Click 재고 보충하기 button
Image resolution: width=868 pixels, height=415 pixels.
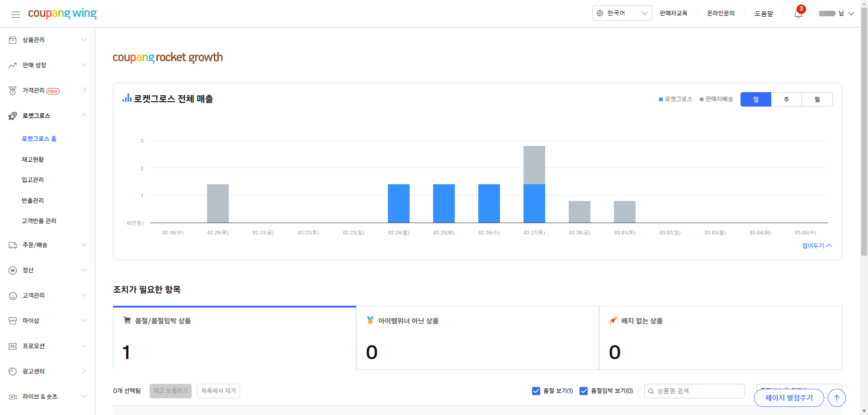click(x=170, y=391)
